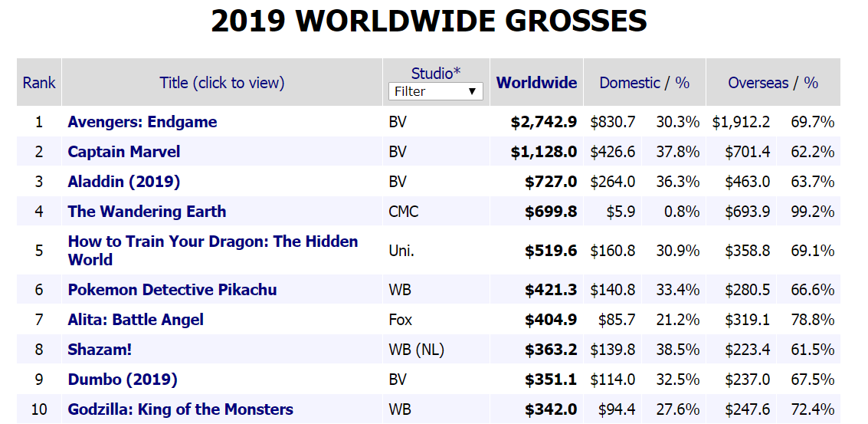
Task: View Aladdin (2019) details
Action: 124,182
